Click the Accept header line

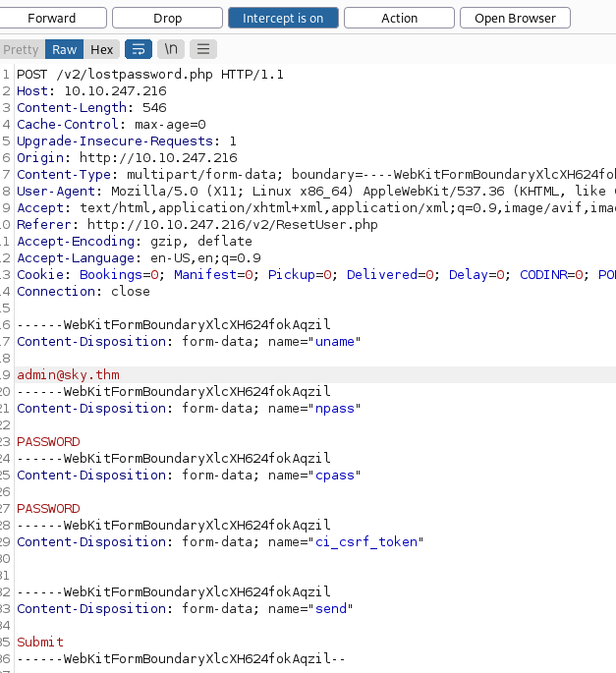click(316, 208)
